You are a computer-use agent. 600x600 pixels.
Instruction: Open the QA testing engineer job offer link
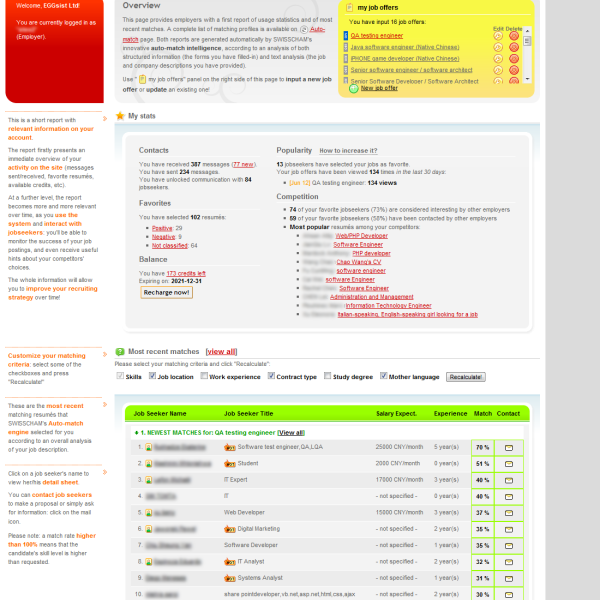(x=377, y=36)
